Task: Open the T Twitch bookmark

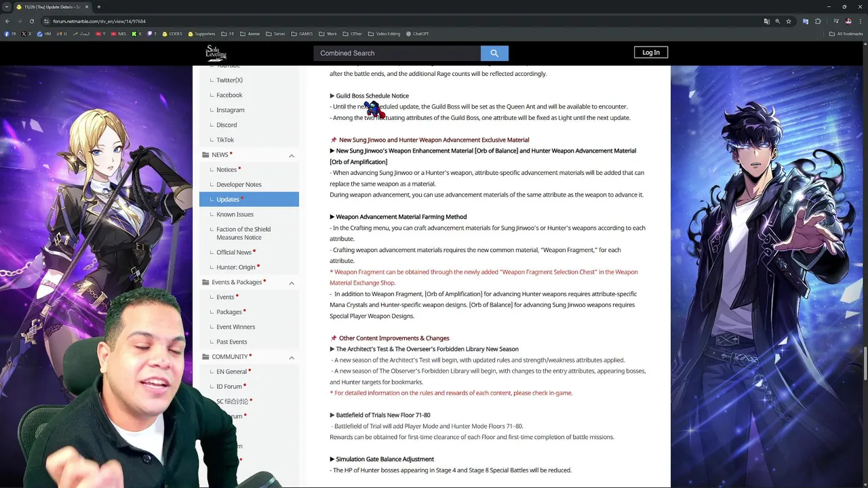Action: coord(152,34)
